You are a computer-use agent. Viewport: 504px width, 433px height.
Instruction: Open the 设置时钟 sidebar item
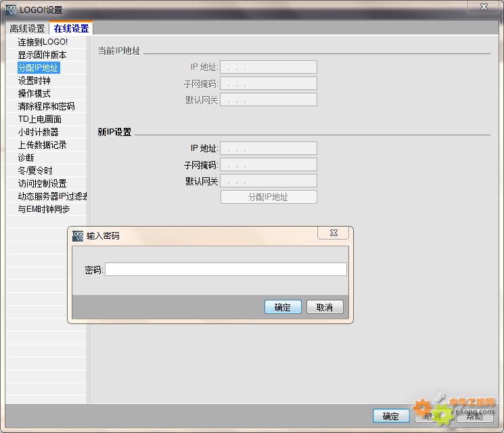coord(34,81)
